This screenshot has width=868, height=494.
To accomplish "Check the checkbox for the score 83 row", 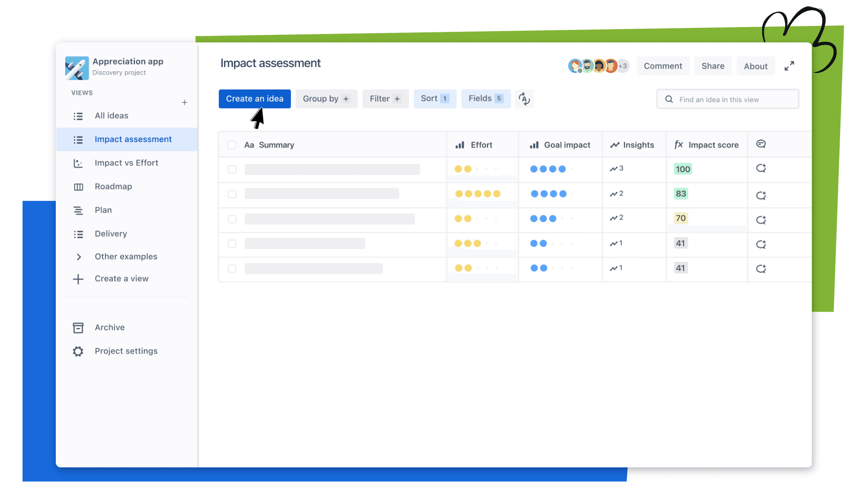I will tap(232, 194).
